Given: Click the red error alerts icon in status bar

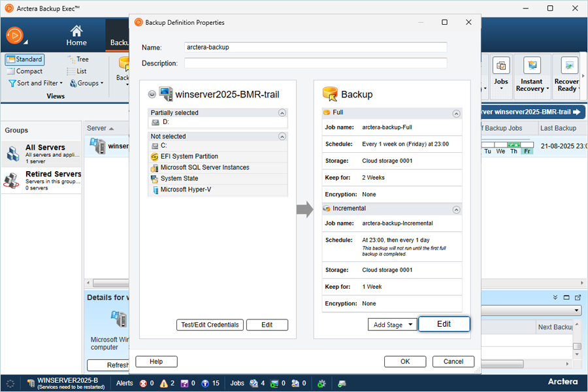Looking at the screenshot, I should [x=143, y=384].
